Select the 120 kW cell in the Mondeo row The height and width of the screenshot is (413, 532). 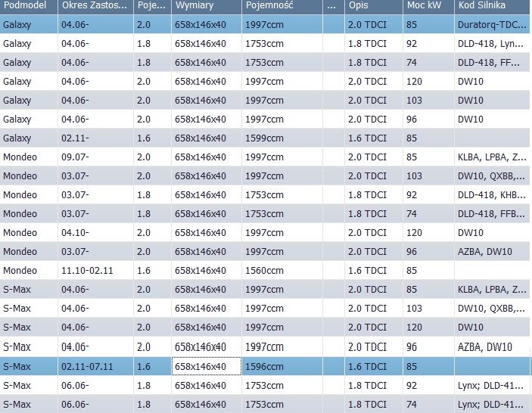point(428,233)
